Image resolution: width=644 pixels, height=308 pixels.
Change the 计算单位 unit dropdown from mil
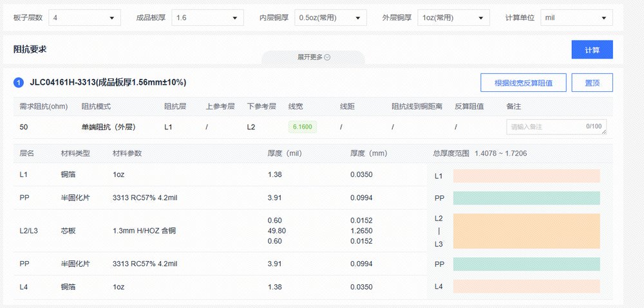pyautogui.click(x=576, y=17)
